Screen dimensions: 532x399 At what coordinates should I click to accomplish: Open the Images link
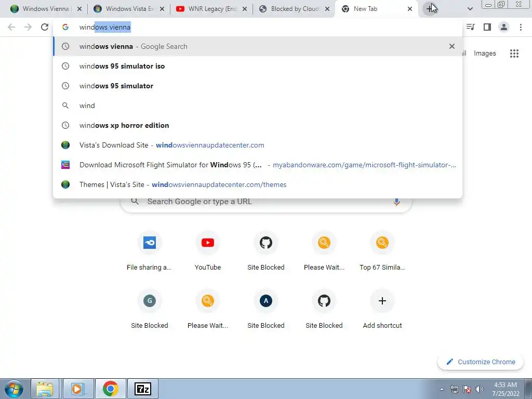pyautogui.click(x=485, y=54)
